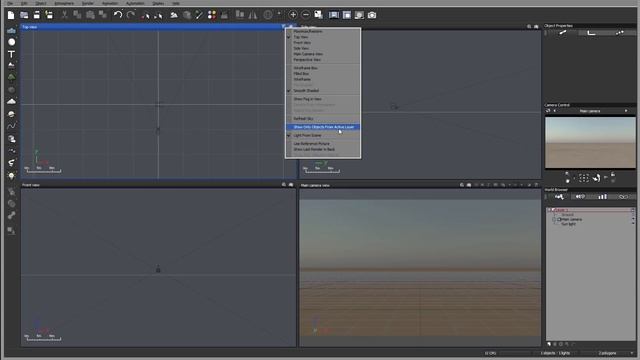The image size is (640, 360).
Task: Open the Atmosphere menu
Action: point(64,3)
